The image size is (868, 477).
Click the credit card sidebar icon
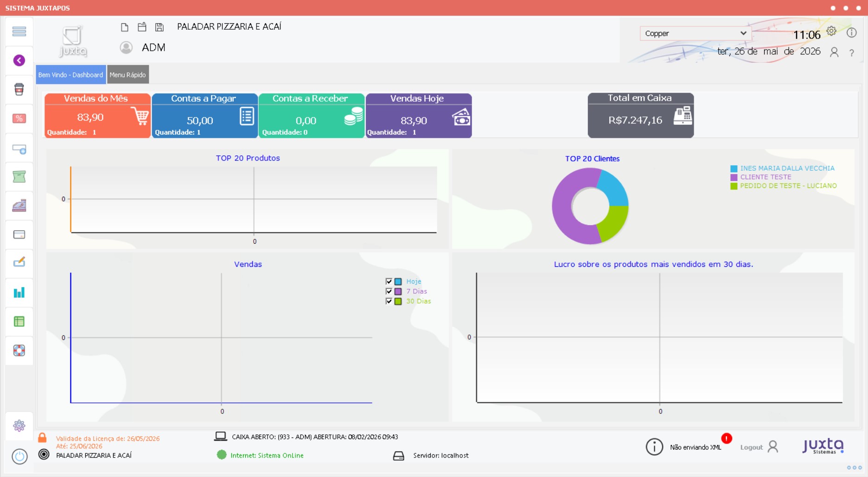(x=19, y=234)
